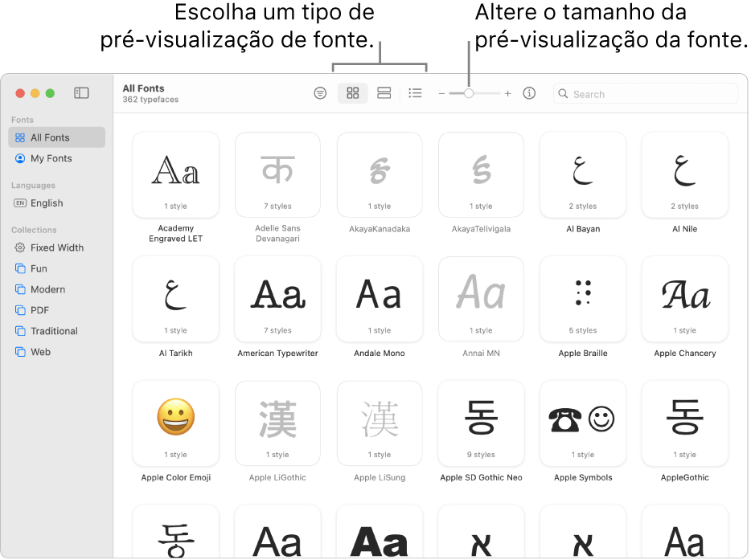The width and height of the screenshot is (751, 560).
Task: Open the Modern collection
Action: [56, 289]
